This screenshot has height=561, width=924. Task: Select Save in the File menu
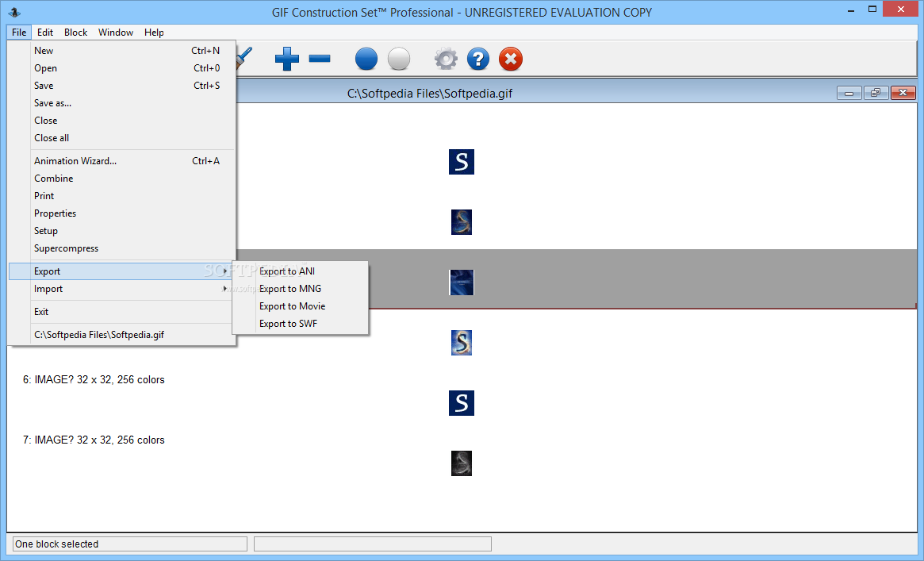[122, 86]
